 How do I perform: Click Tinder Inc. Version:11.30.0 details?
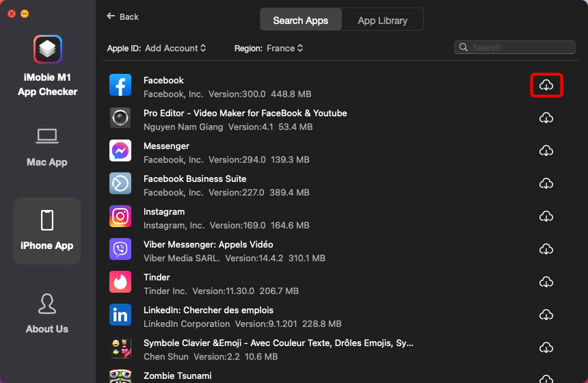(x=221, y=291)
